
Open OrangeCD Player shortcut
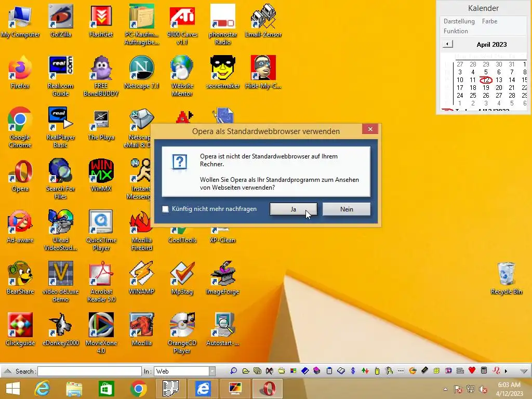click(x=182, y=333)
